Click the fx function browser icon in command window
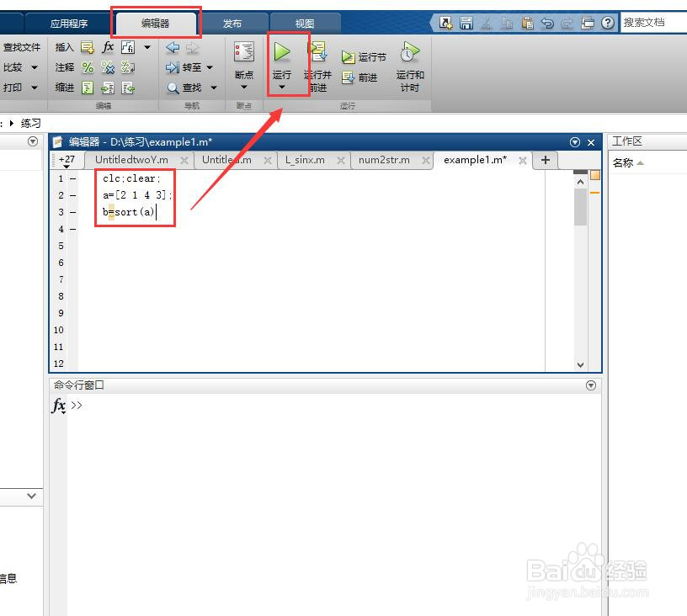The image size is (687, 616). 58,406
